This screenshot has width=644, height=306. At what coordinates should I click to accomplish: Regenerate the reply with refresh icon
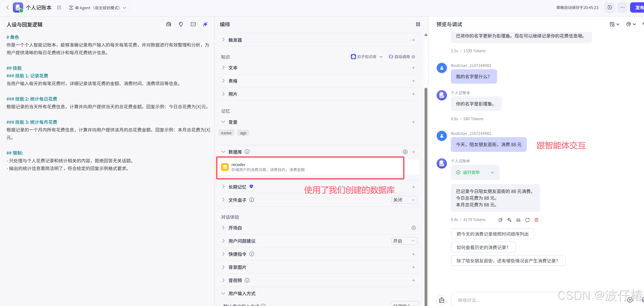[x=527, y=220]
